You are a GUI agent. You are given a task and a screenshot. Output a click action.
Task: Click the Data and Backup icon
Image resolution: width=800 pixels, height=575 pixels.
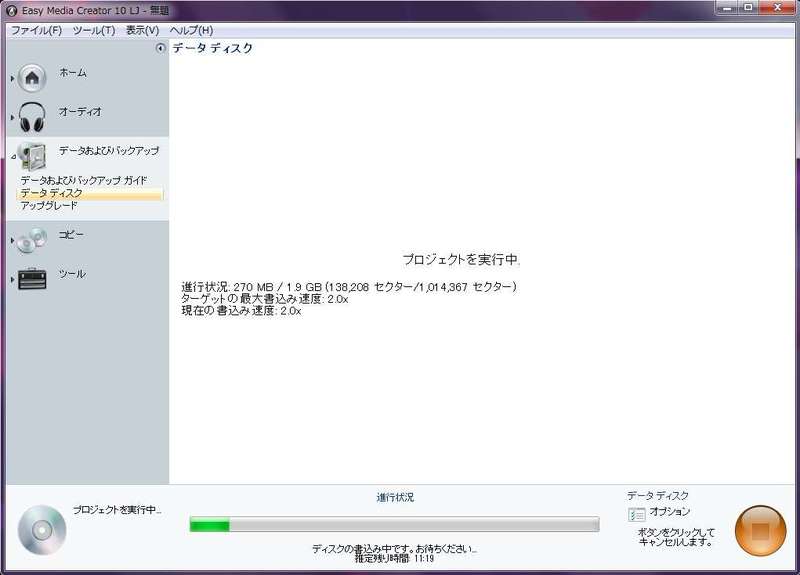[x=32, y=156]
